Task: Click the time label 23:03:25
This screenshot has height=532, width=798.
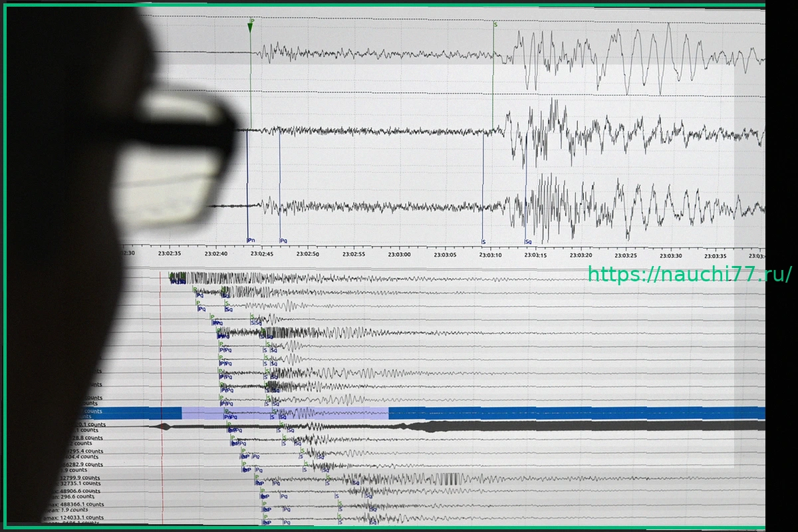Action: click(626, 255)
